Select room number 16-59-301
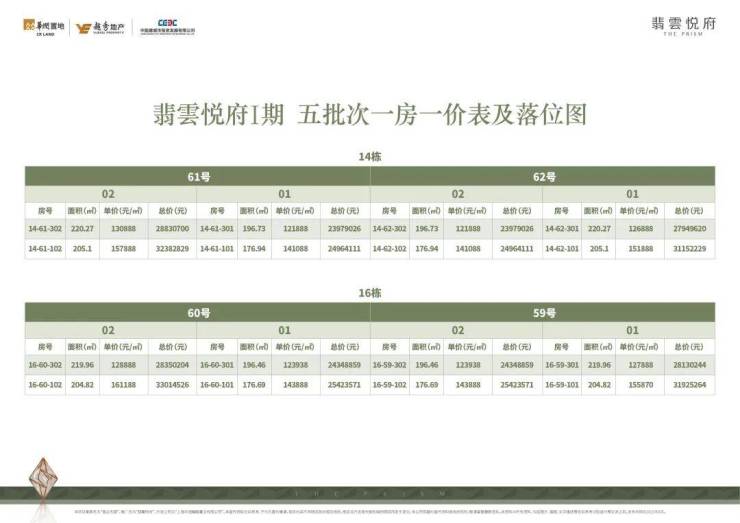This screenshot has width=740, height=523. pyautogui.click(x=562, y=365)
